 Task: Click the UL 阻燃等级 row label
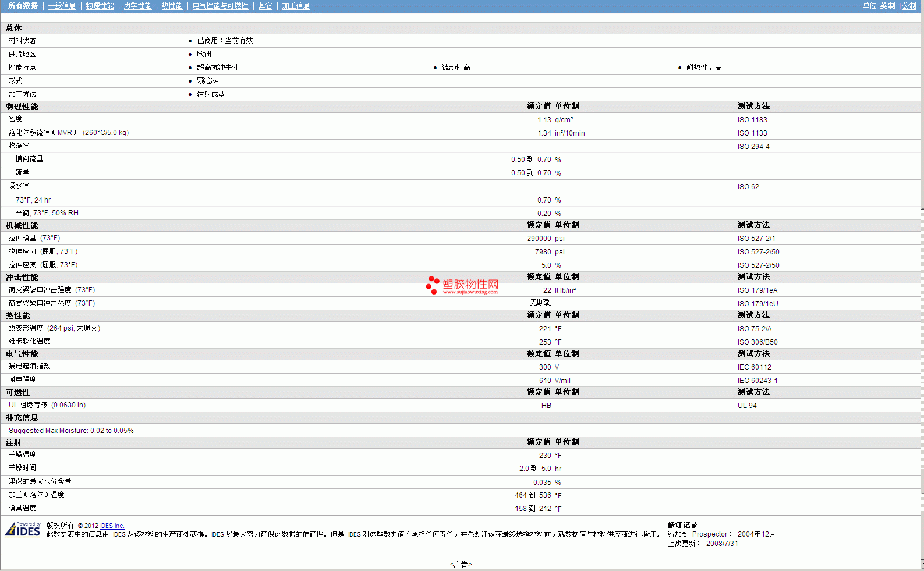pyautogui.click(x=47, y=405)
